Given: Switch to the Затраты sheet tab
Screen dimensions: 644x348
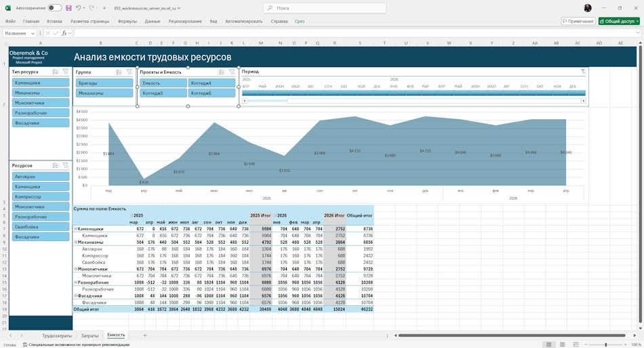Looking at the screenshot, I should tap(89, 335).
